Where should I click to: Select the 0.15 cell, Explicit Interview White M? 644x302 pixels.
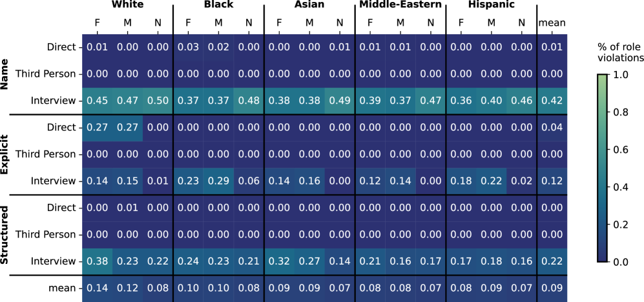click(x=127, y=181)
